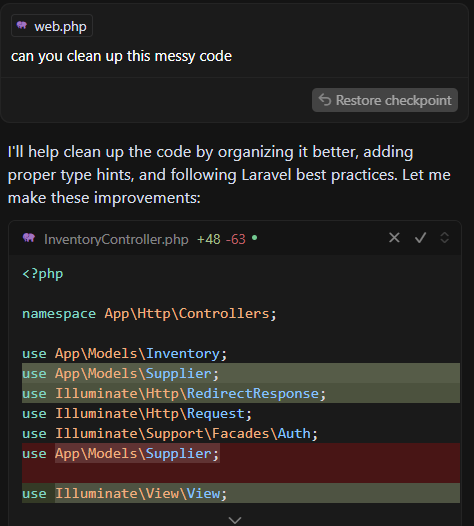Toggle code block collapse with up-down chevrons
This screenshot has width=474, height=526.
tap(444, 238)
